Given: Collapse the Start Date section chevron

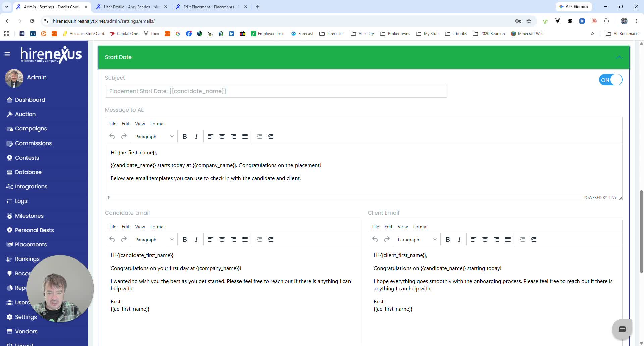Looking at the screenshot, I should (x=619, y=57).
